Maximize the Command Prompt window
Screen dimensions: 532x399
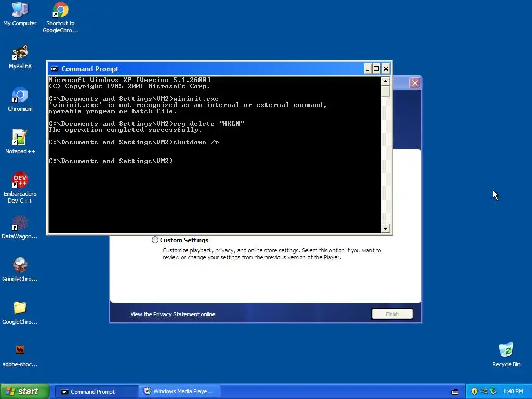point(376,69)
